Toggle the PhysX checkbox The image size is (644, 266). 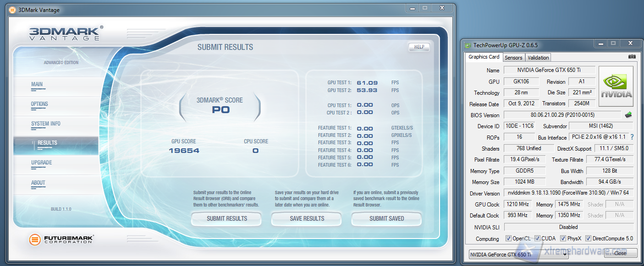pos(562,239)
